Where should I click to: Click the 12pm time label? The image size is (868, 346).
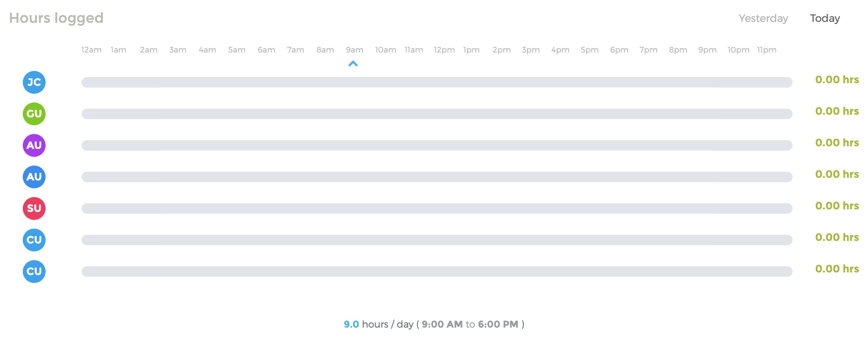[444, 50]
